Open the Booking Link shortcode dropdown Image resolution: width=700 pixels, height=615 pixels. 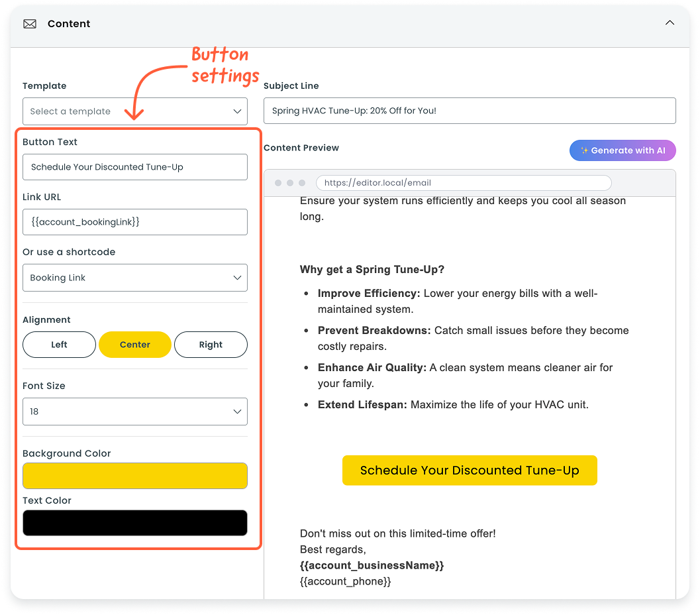[x=135, y=278]
